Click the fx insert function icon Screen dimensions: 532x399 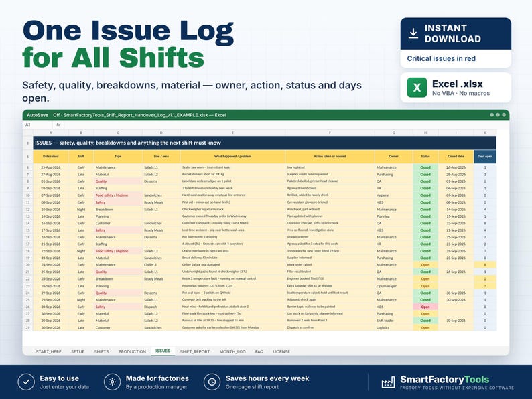[58, 125]
